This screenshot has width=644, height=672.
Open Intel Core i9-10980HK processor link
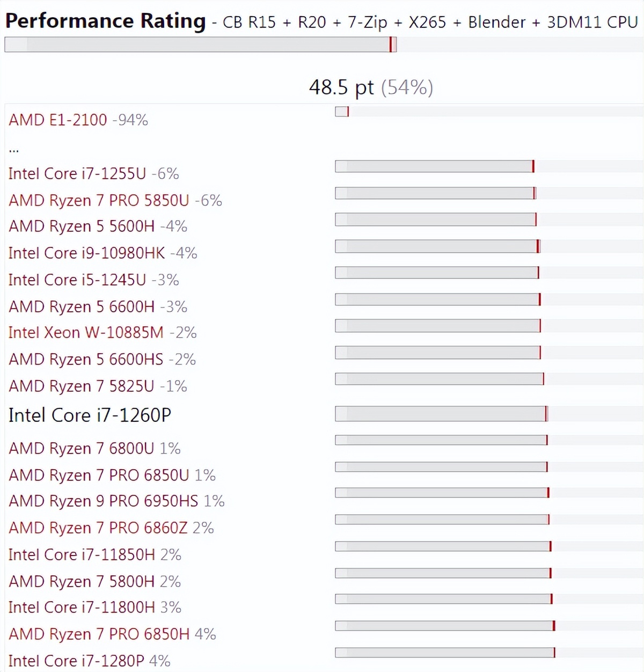(x=87, y=253)
